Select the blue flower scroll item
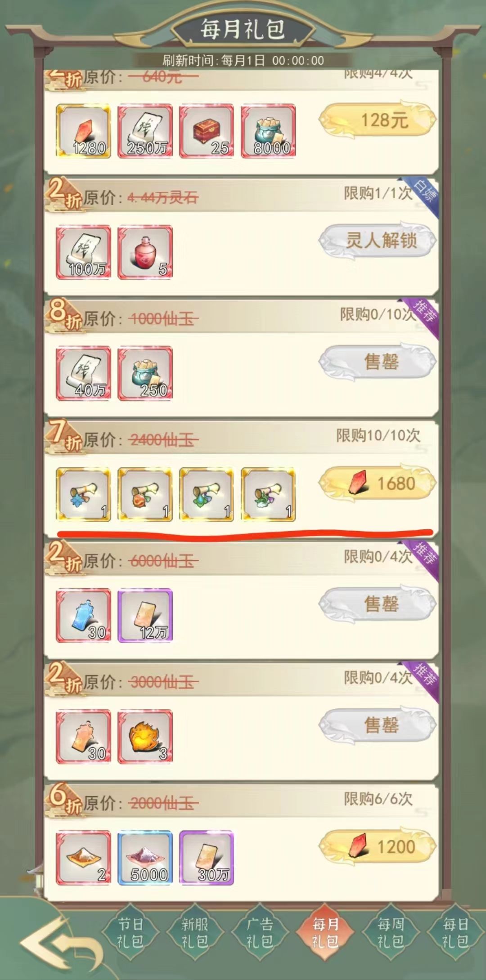 (83, 494)
